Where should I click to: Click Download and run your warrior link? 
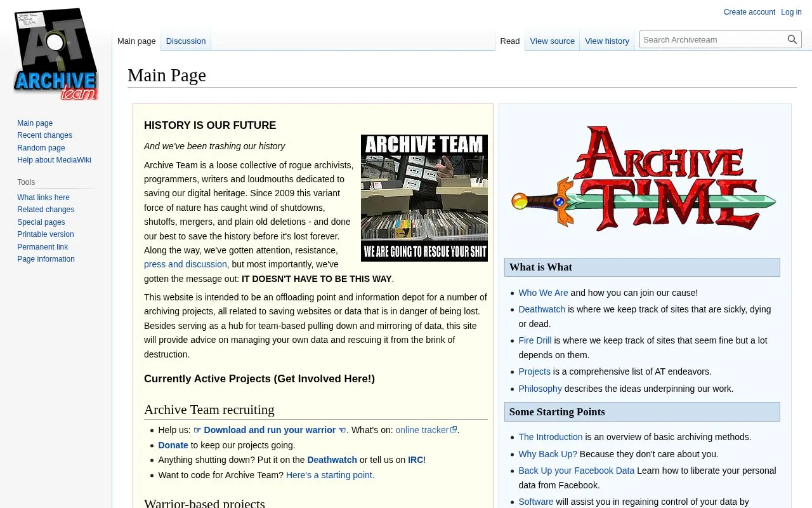[x=270, y=430]
